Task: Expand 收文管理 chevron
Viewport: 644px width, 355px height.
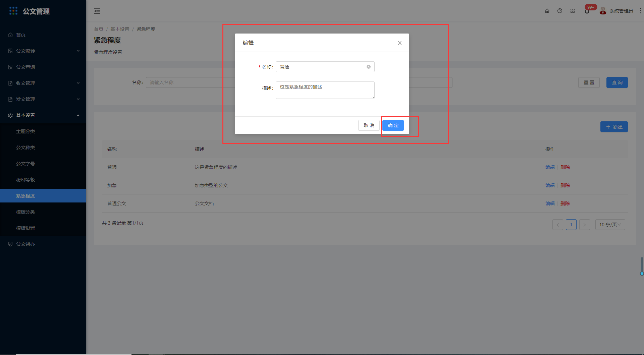Action: (78, 83)
